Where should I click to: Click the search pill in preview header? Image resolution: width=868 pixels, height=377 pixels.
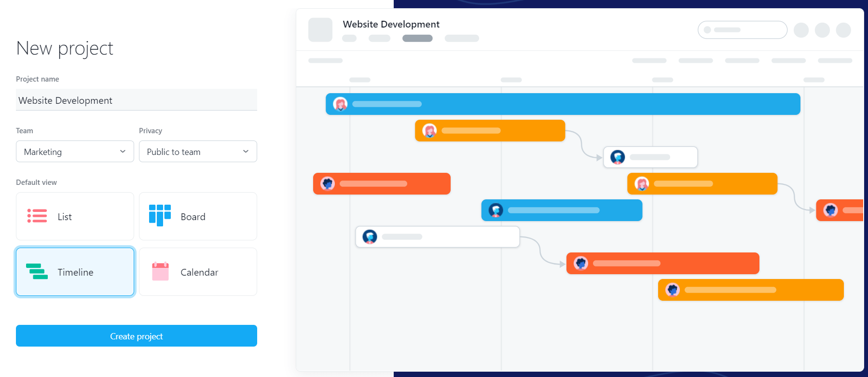click(x=743, y=30)
